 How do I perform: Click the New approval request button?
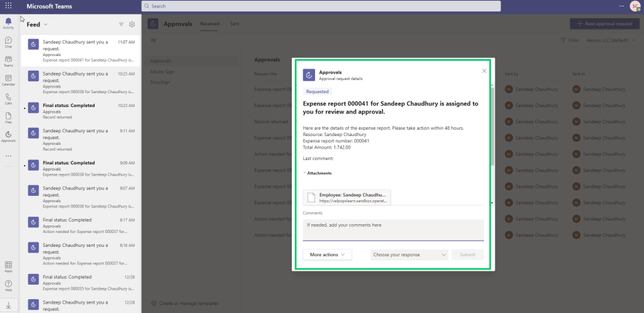[604, 24]
